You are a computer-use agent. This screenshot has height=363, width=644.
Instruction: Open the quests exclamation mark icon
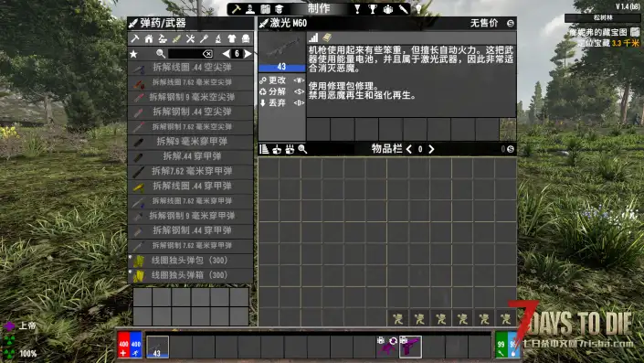[357, 9]
